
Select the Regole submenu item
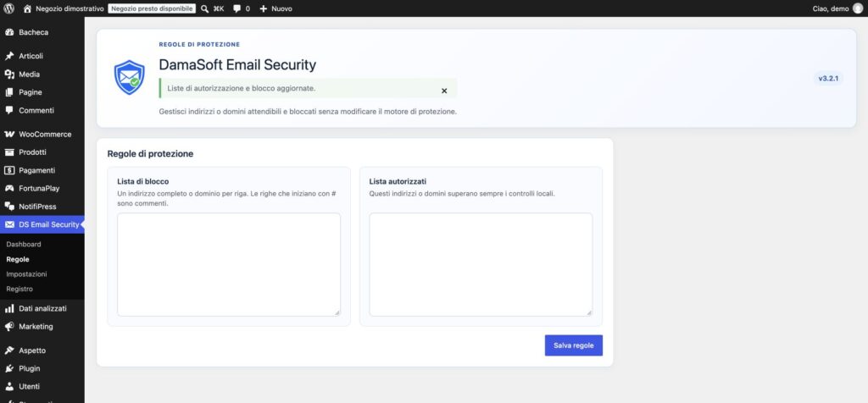pyautogui.click(x=18, y=259)
